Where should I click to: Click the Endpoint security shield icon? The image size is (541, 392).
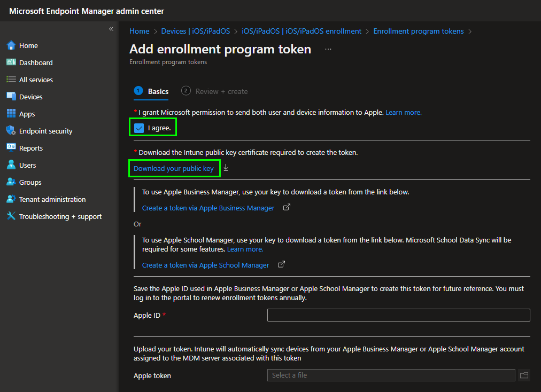11,131
